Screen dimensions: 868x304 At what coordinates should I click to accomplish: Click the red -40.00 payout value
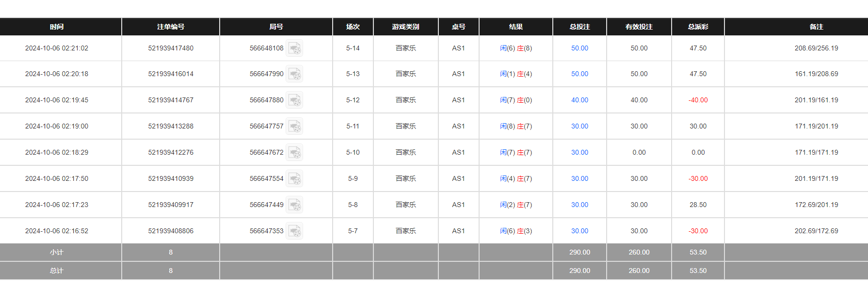point(698,100)
